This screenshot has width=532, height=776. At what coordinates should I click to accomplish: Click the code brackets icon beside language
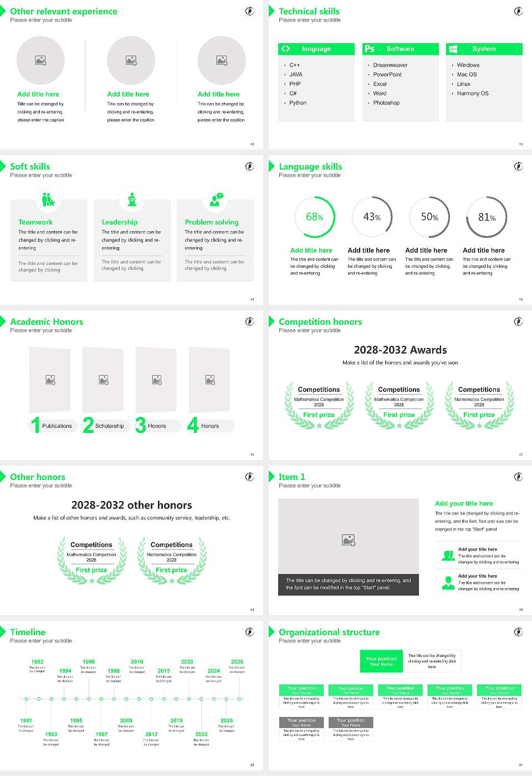pyautogui.click(x=285, y=49)
